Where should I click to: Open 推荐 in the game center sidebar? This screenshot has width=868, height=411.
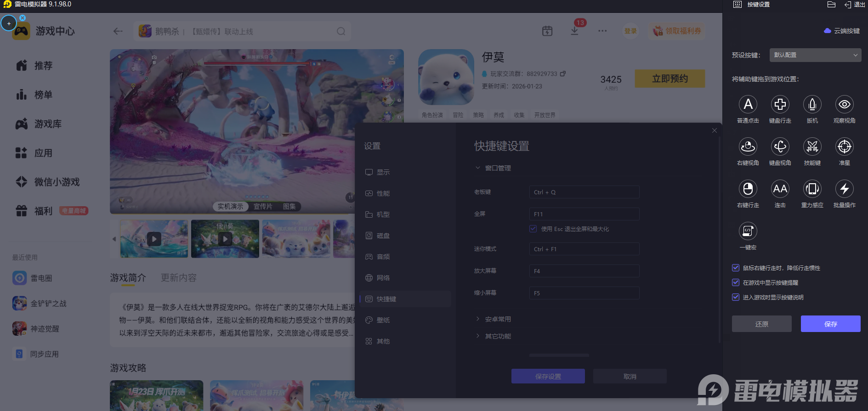(34, 66)
